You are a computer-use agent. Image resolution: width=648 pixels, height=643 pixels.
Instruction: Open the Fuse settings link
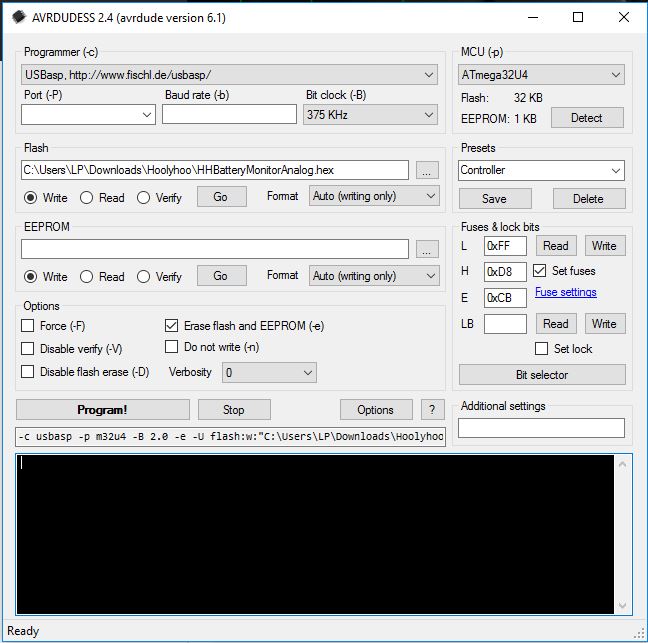(566, 292)
